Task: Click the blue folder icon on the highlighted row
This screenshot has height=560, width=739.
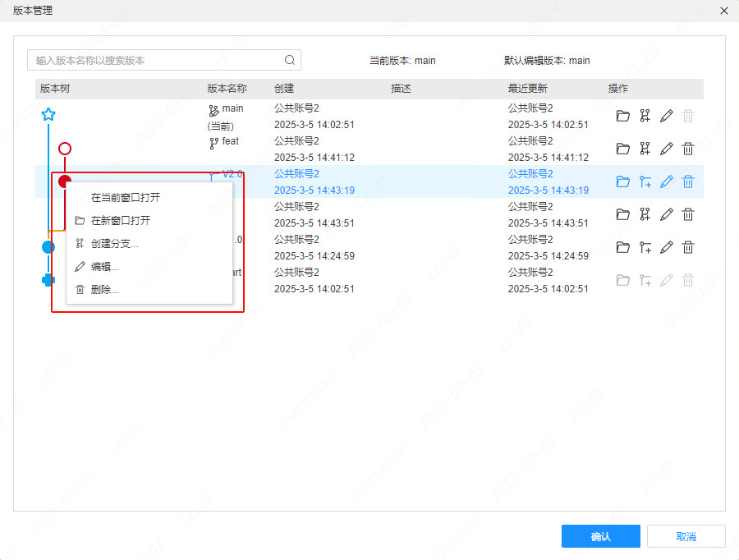Action: point(623,181)
